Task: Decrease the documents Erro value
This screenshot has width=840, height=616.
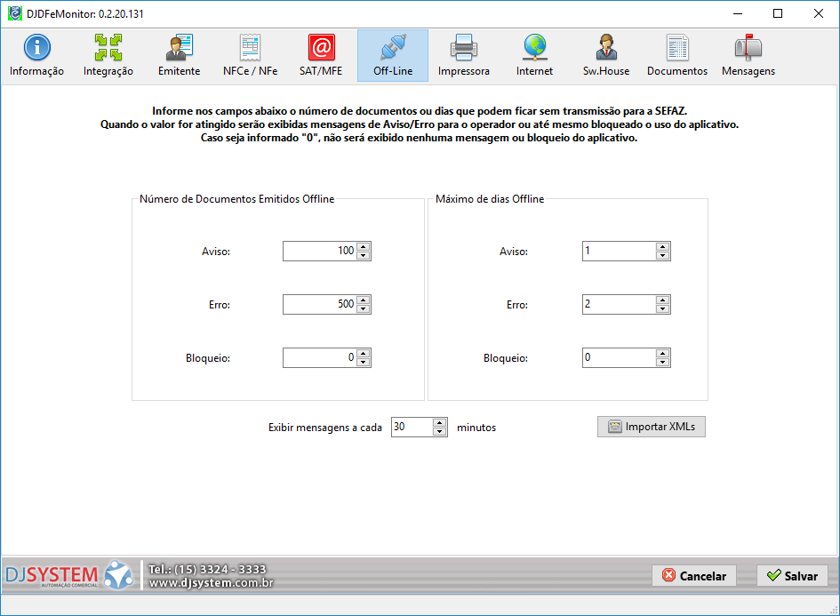Action: click(364, 309)
